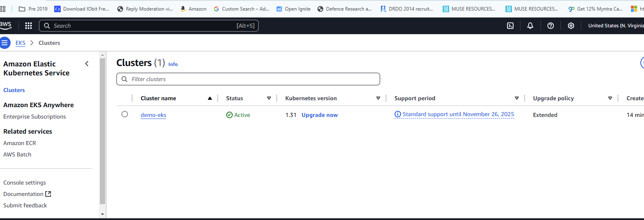Click the Extended upgrade policy cell
The width and height of the screenshot is (644, 220).
(x=545, y=115)
